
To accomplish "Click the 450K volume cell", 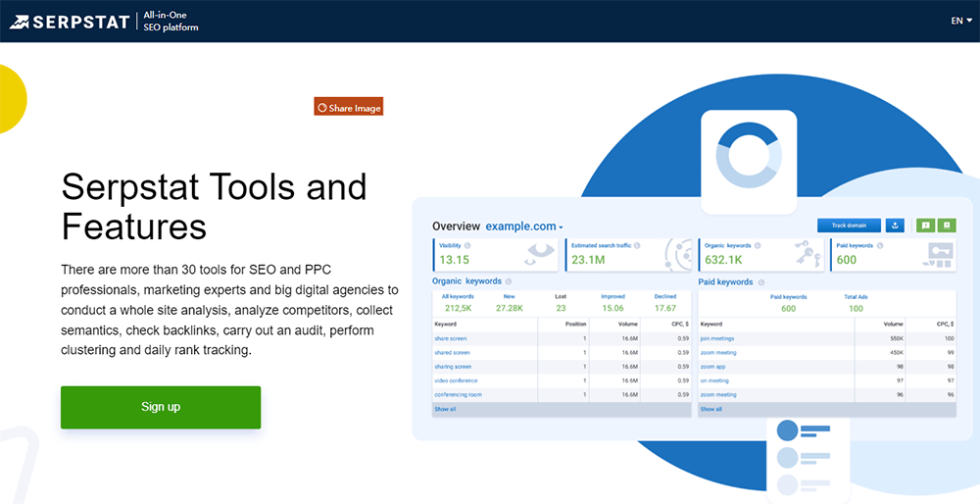I will click(897, 353).
